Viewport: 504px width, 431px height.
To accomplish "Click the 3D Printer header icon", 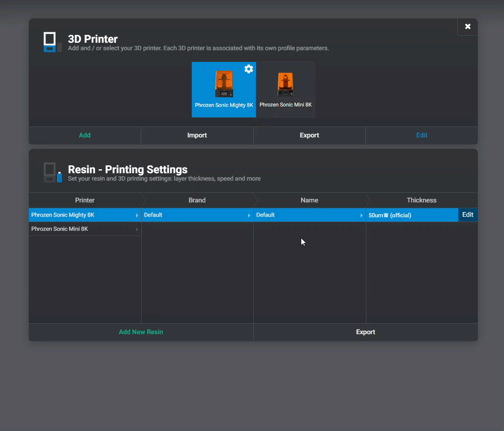I will pyautogui.click(x=52, y=42).
